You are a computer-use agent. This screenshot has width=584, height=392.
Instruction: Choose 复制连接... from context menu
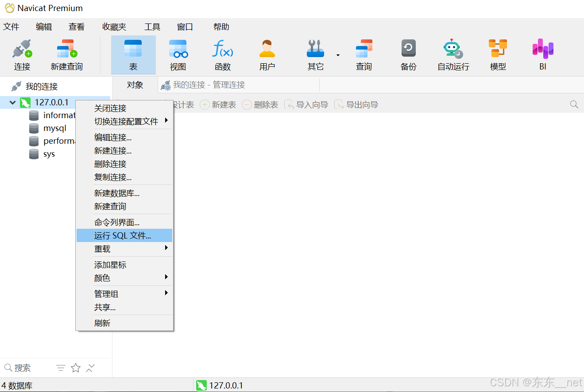coord(124,177)
